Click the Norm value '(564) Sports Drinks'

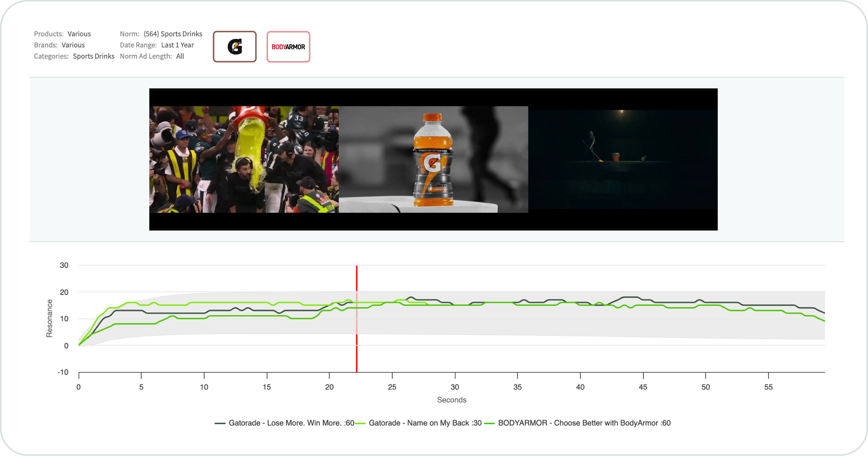(173, 34)
